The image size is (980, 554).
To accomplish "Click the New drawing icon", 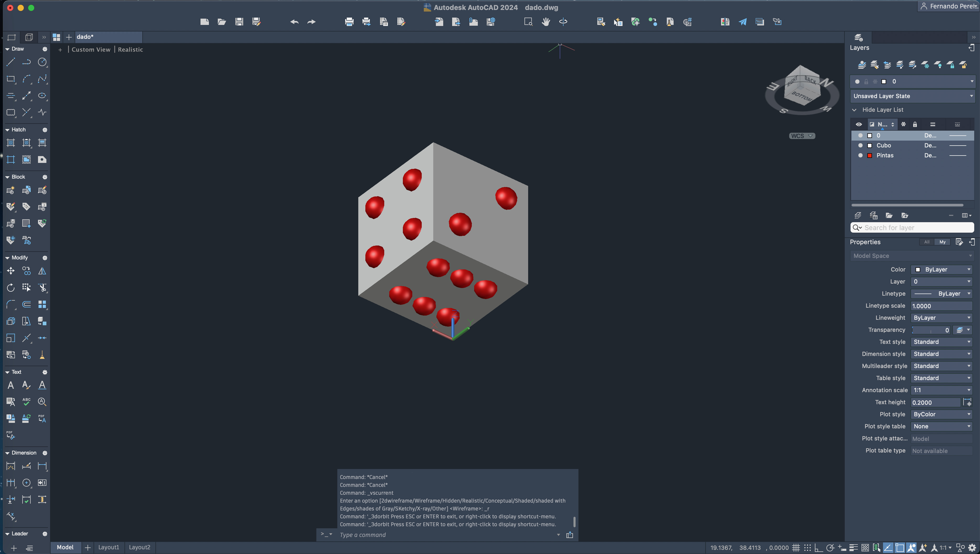I will (205, 22).
